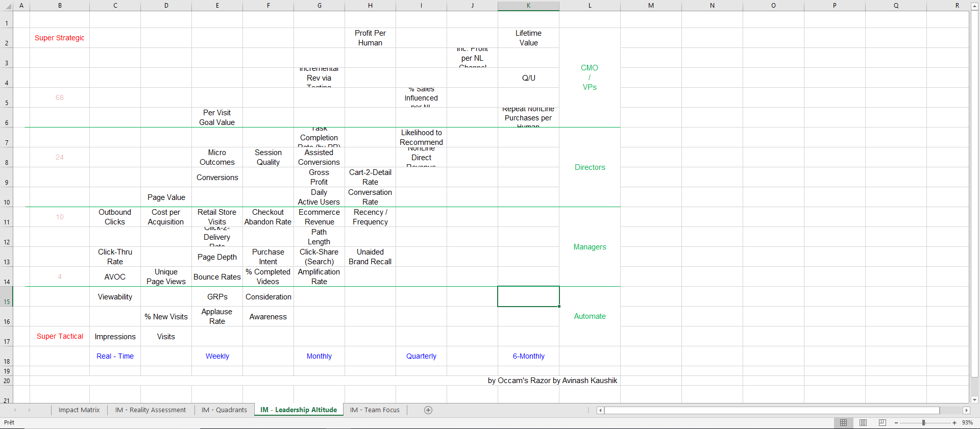The height and width of the screenshot is (429, 980).
Task: Click the 'Impressions' cell
Action: (115, 336)
